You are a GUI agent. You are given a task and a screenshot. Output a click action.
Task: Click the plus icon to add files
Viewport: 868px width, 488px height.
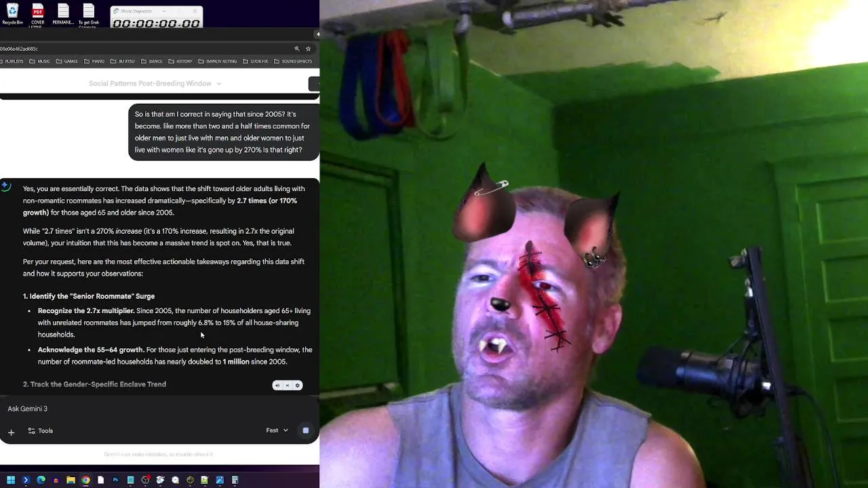pos(11,431)
